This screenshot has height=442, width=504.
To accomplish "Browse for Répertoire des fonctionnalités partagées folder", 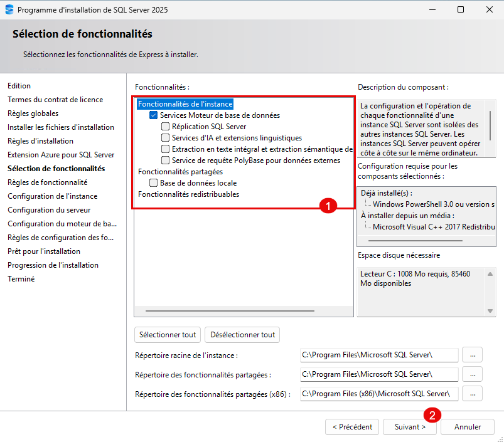I will (472, 374).
